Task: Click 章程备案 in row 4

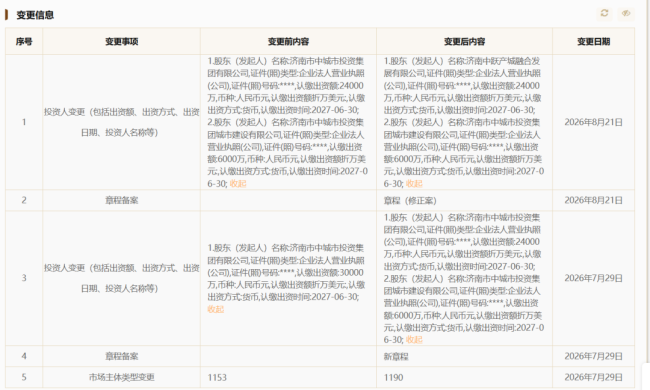Action: [x=121, y=356]
